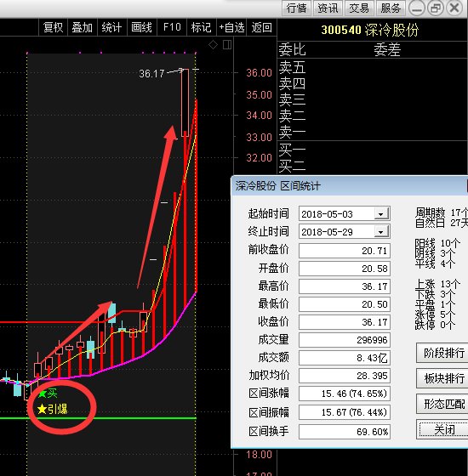Image resolution: width=468 pixels, height=476 pixels.
Task: Open the 行情 menu
Action: [297, 8]
